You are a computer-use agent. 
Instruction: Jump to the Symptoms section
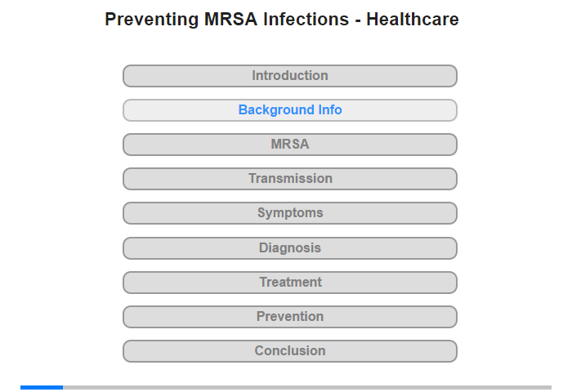[x=289, y=213]
